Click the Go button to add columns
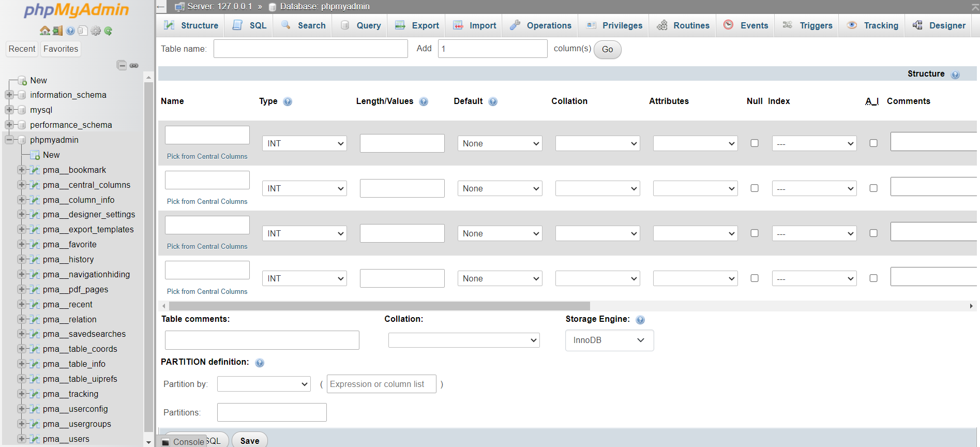 pyautogui.click(x=608, y=49)
